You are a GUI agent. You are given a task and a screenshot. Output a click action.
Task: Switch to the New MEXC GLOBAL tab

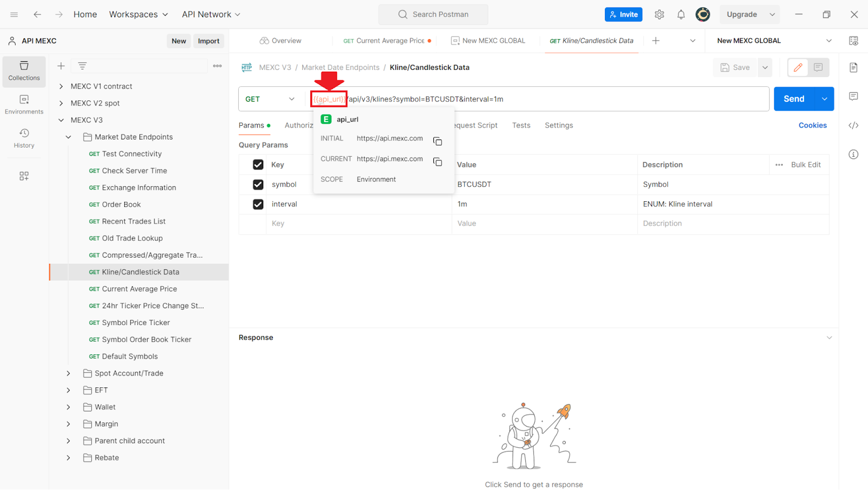[x=488, y=41]
